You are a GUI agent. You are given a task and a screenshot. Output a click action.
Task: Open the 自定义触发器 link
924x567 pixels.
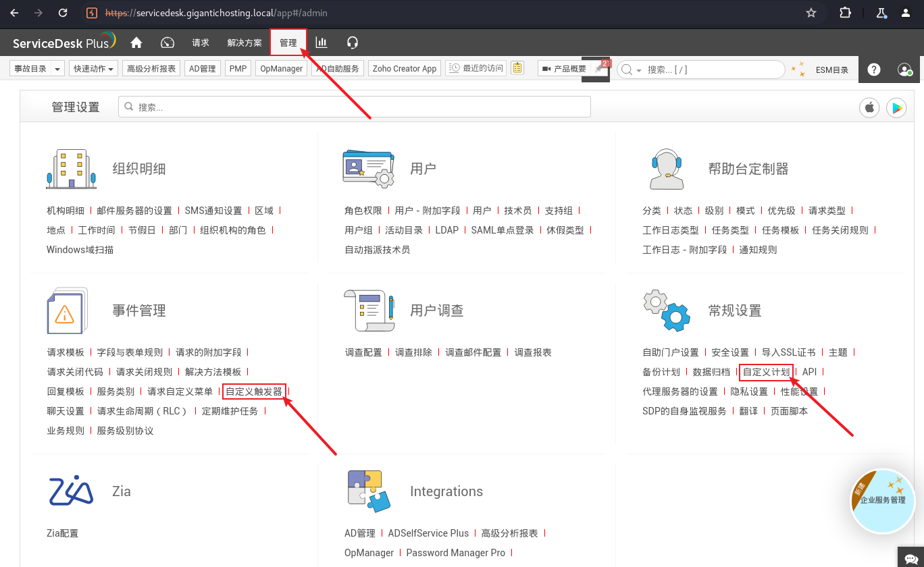click(x=254, y=391)
